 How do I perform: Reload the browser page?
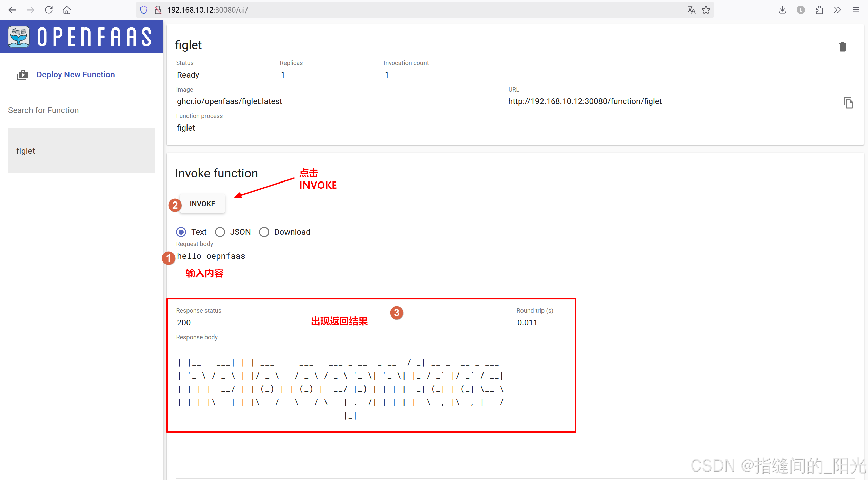(49, 10)
